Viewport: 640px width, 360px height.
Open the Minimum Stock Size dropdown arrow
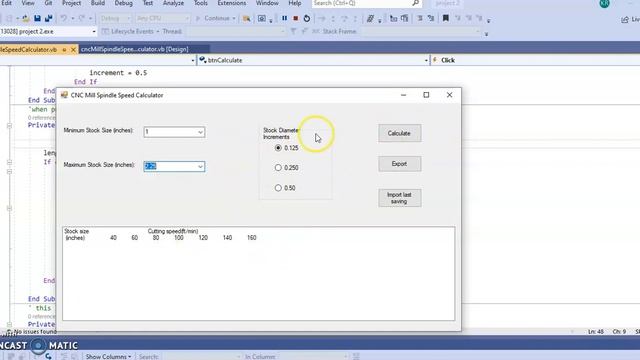point(200,132)
